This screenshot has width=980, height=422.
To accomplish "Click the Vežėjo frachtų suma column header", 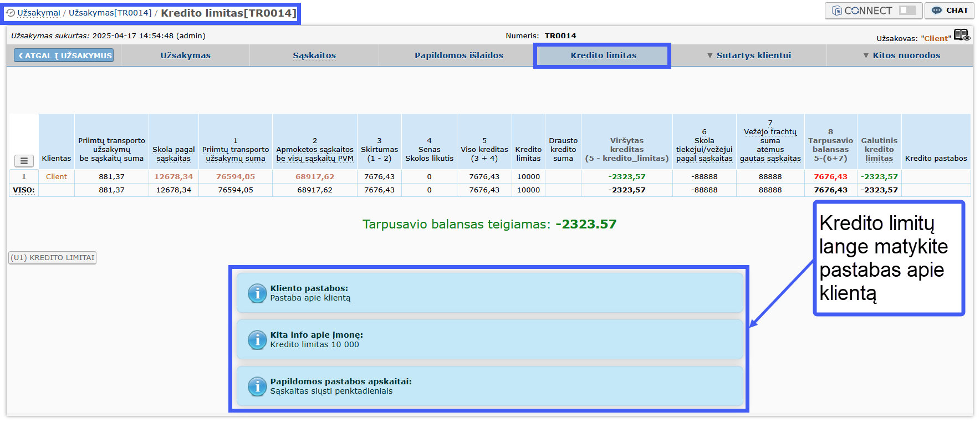I will [x=770, y=141].
